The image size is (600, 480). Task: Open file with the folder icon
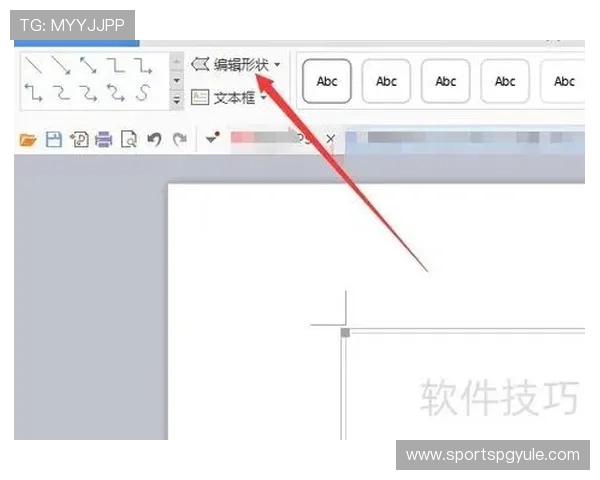tap(28, 140)
